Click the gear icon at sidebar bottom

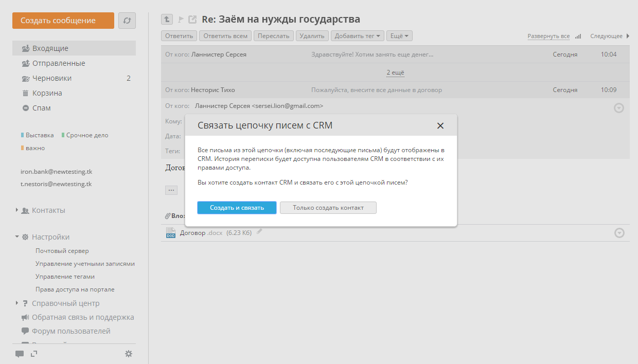point(129,354)
